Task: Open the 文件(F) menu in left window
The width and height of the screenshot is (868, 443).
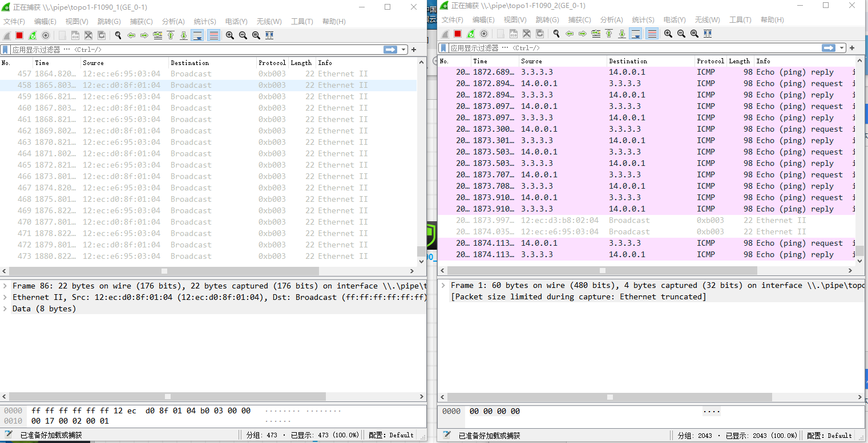Action: pos(14,22)
